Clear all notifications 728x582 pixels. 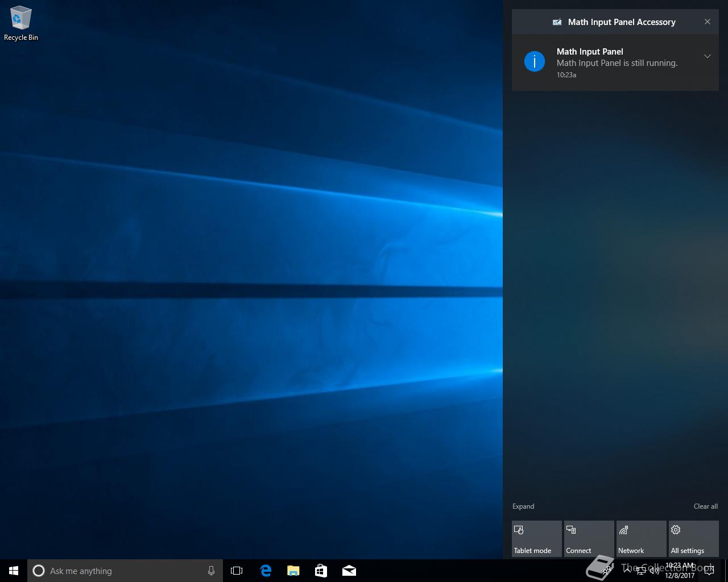tap(705, 506)
